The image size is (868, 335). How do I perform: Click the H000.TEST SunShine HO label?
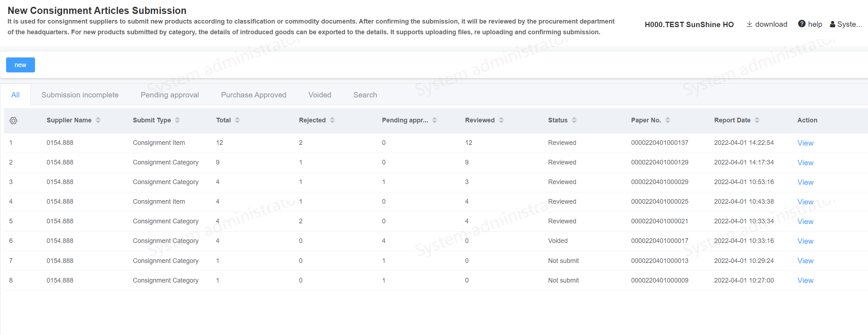[689, 24]
